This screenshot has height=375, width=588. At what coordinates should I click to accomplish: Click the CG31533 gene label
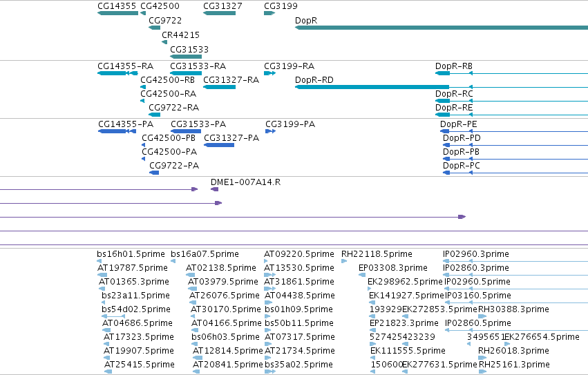(189, 50)
